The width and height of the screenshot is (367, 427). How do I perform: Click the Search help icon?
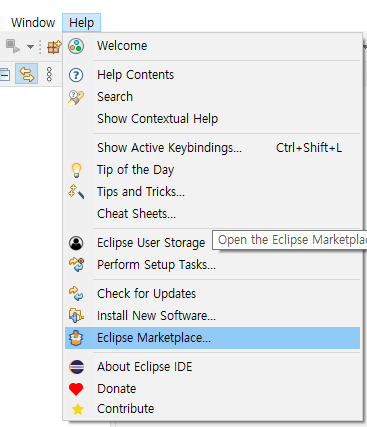click(x=76, y=97)
